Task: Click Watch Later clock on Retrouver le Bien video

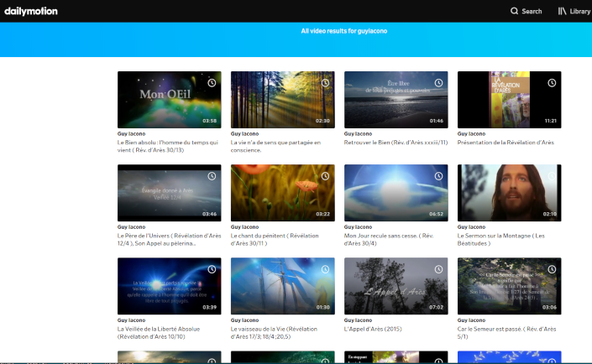Action: click(x=438, y=83)
